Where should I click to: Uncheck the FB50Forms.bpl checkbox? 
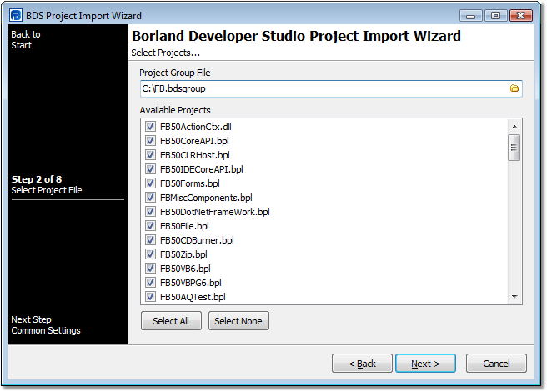click(150, 183)
